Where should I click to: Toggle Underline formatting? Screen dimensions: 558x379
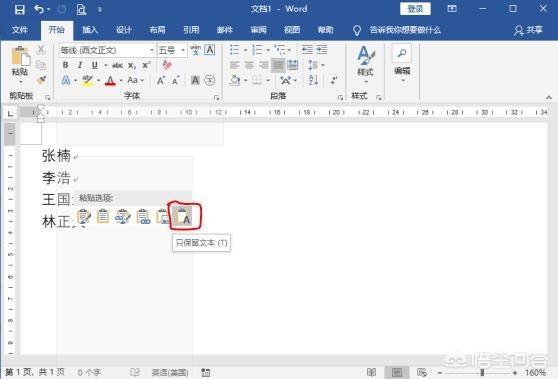[x=94, y=65]
